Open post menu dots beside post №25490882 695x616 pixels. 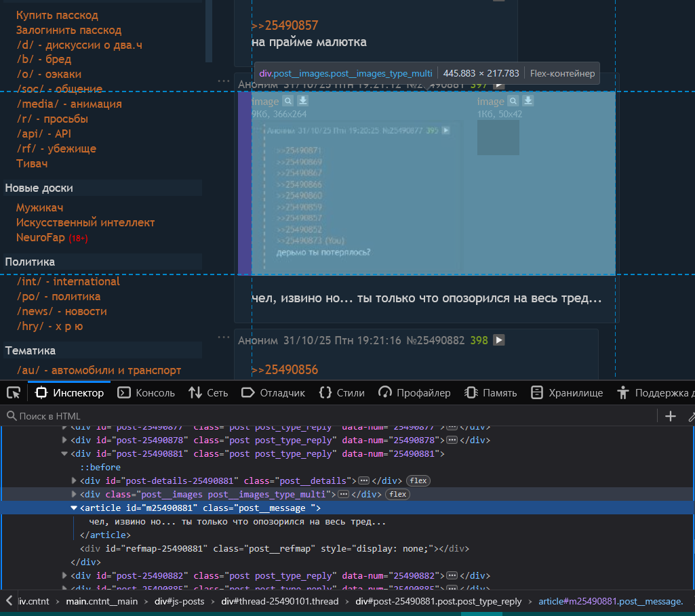pos(224,337)
